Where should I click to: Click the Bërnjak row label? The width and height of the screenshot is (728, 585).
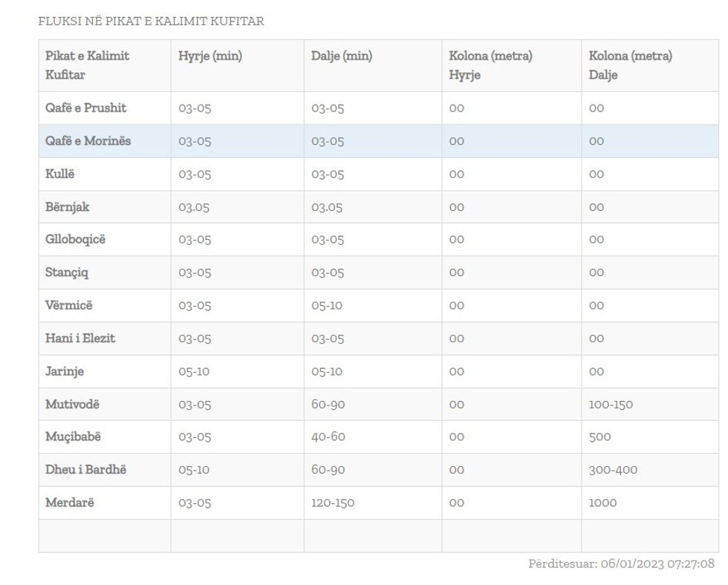(68, 207)
